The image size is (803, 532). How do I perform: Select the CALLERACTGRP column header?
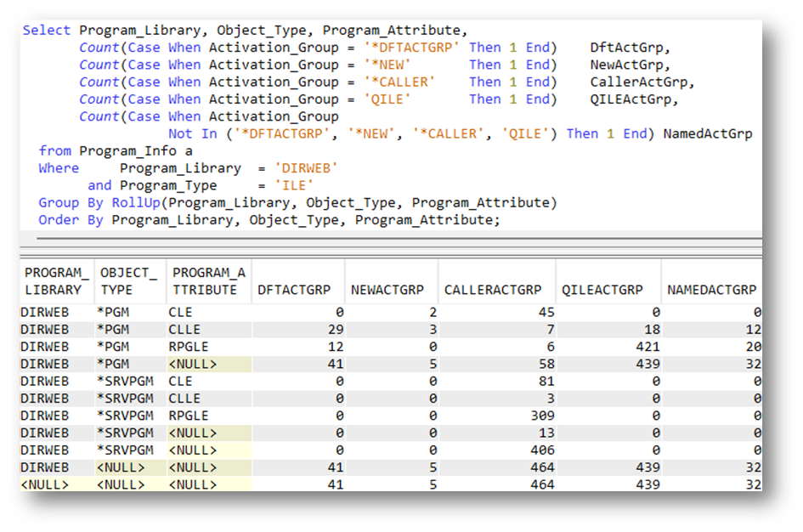(x=493, y=290)
